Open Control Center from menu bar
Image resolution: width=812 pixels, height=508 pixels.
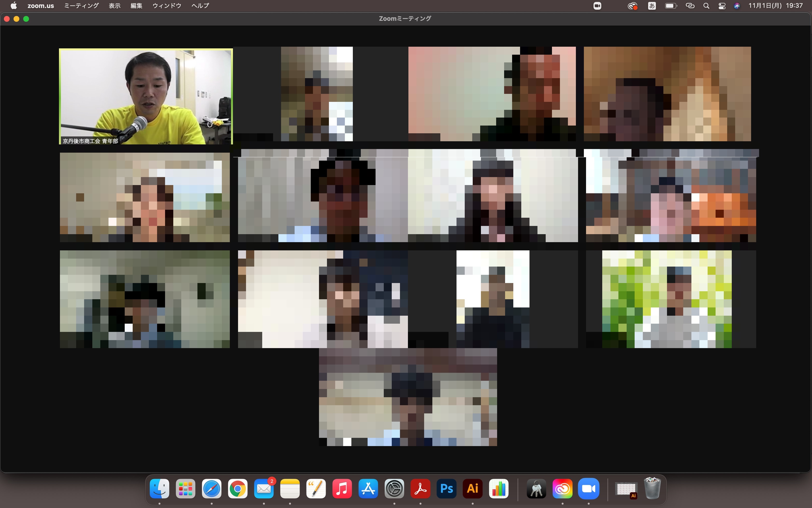pos(722,6)
